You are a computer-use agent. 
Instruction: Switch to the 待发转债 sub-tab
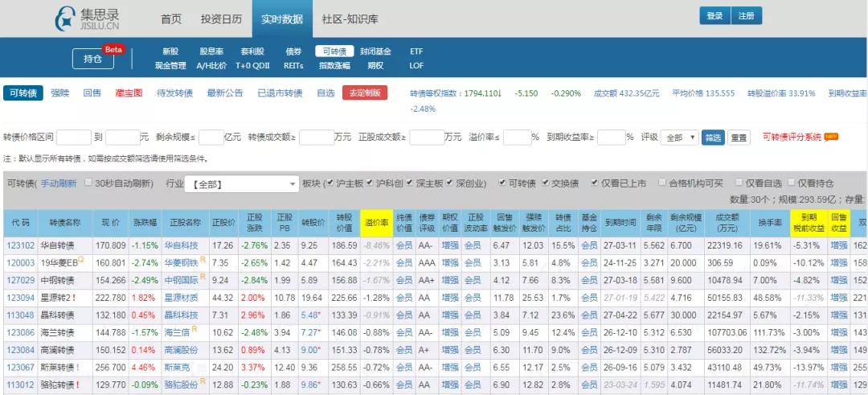[175, 93]
